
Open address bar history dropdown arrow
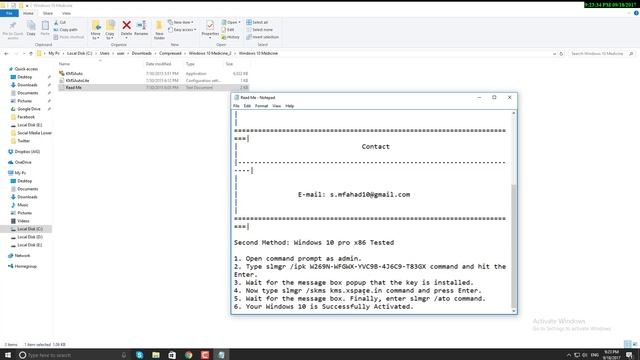click(554, 53)
